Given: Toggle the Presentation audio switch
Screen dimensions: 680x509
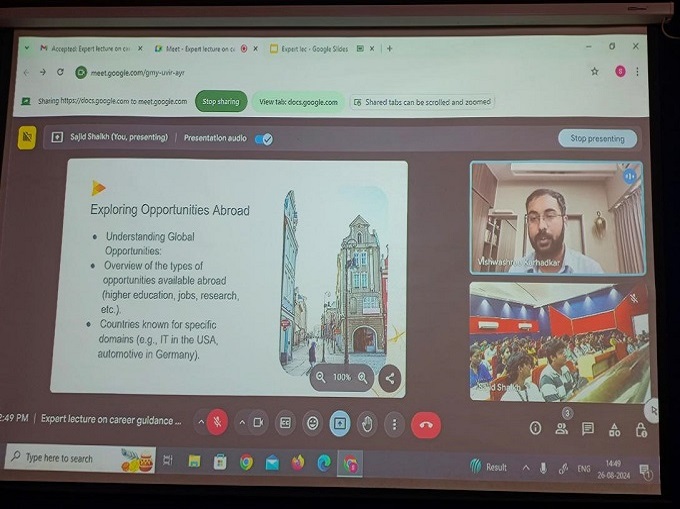Looking at the screenshot, I should (x=263, y=139).
